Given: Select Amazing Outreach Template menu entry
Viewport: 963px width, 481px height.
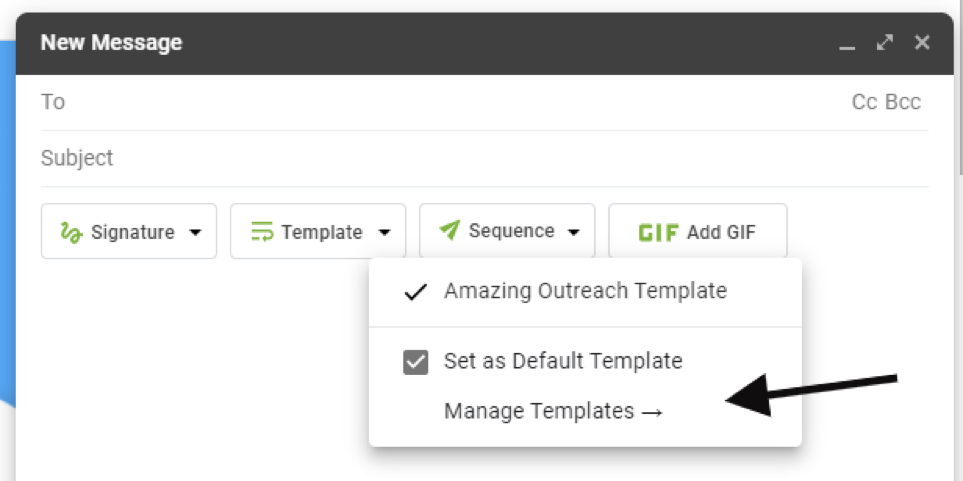Looking at the screenshot, I should tap(585, 292).
